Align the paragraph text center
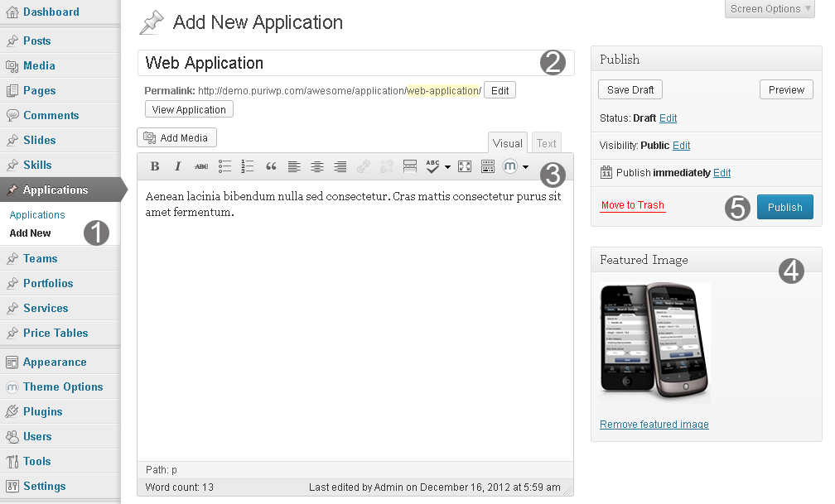 317,166
